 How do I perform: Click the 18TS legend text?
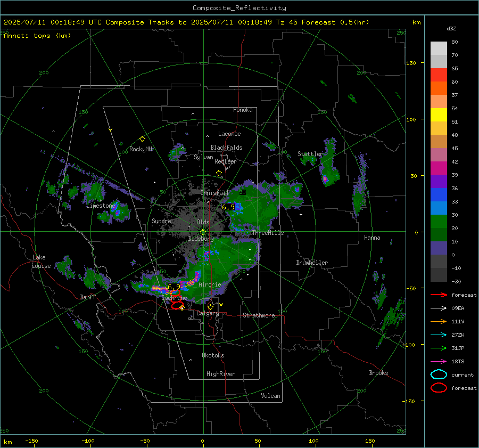click(x=458, y=362)
